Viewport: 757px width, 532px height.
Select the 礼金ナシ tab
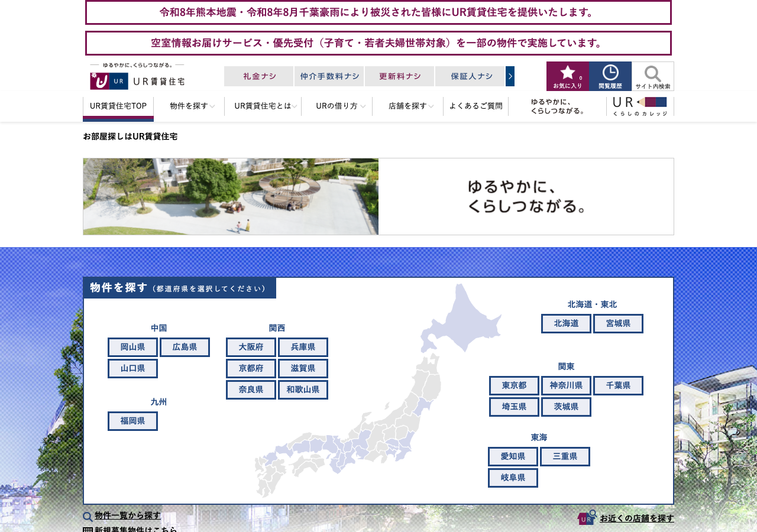258,76
